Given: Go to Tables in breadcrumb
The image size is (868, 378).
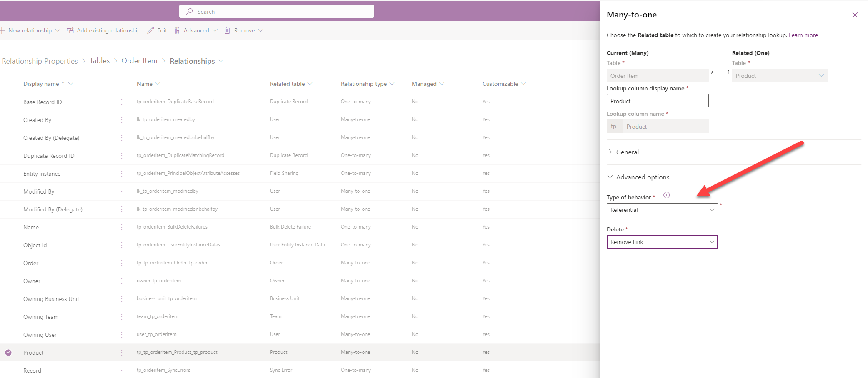Looking at the screenshot, I should [x=100, y=61].
